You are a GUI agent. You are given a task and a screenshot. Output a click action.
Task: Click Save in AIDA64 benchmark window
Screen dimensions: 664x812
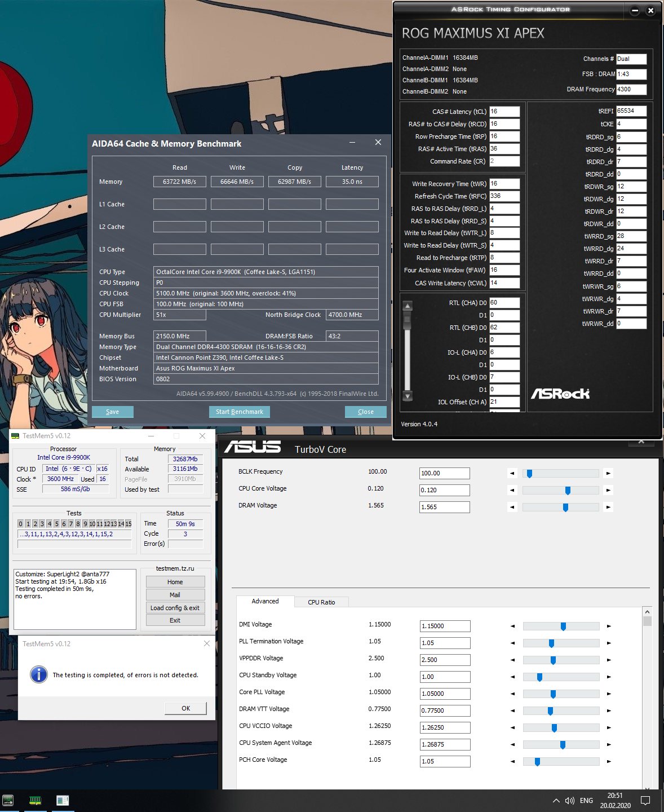pyautogui.click(x=113, y=412)
